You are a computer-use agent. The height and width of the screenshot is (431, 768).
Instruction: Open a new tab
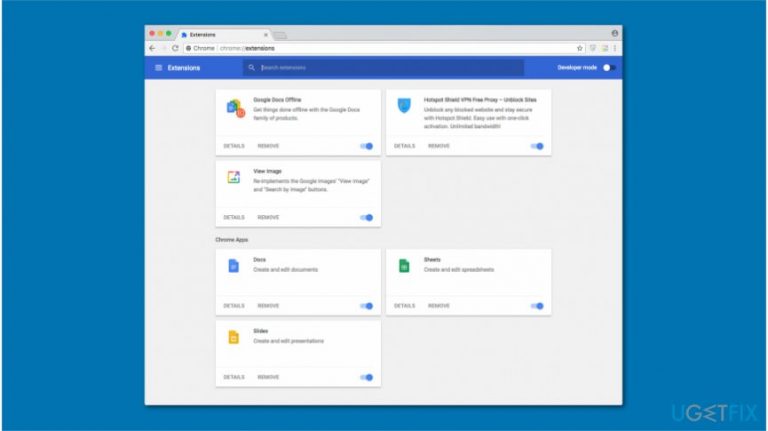280,35
